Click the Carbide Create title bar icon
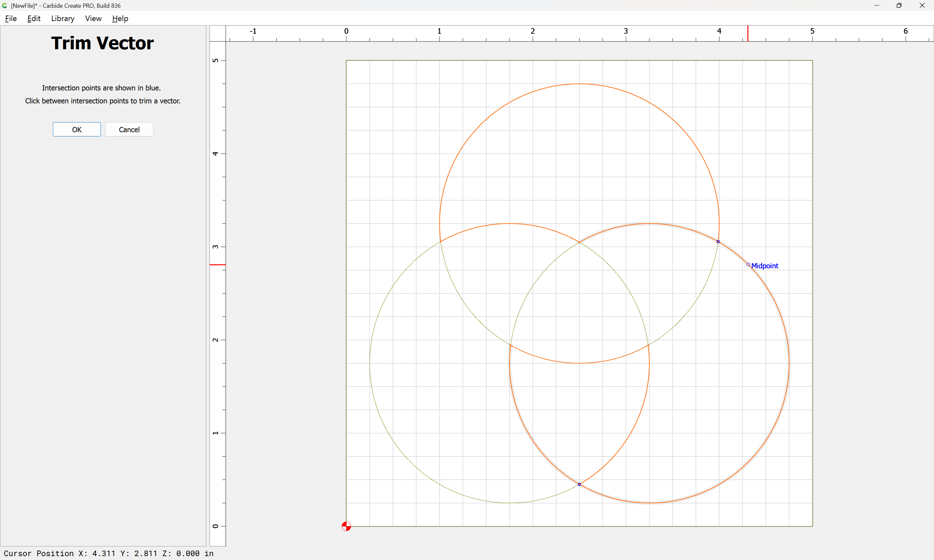Viewport: 934px width, 560px height. point(5,6)
